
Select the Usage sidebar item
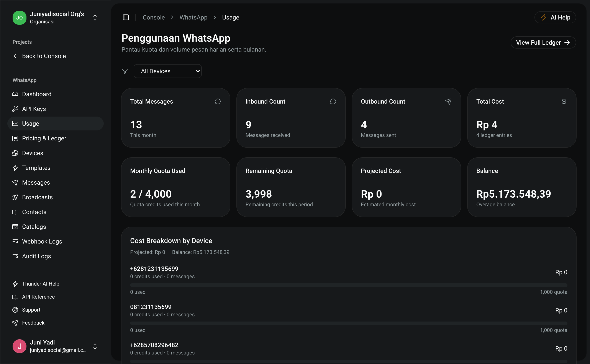point(56,123)
